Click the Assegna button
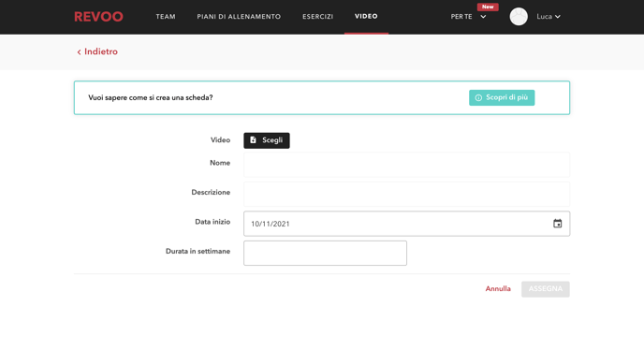644x350 pixels. [x=546, y=289]
